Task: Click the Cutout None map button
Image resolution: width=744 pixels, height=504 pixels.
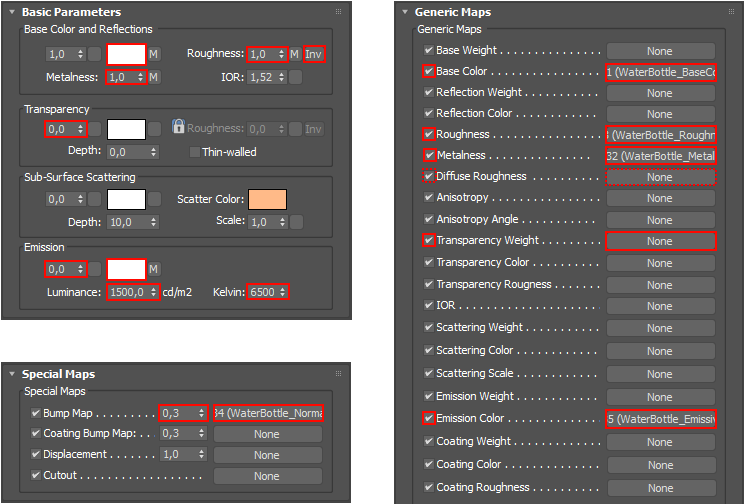Action: [268, 476]
